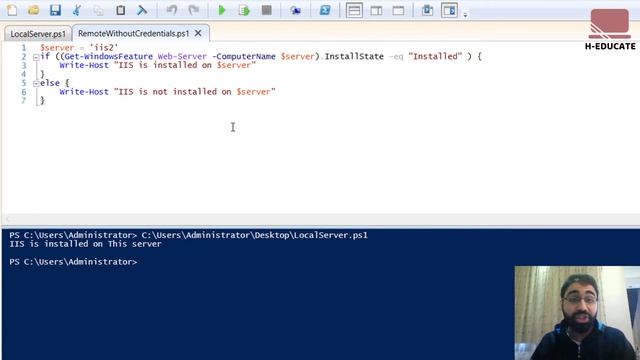Show Script Pane on right layout icon

376,10
